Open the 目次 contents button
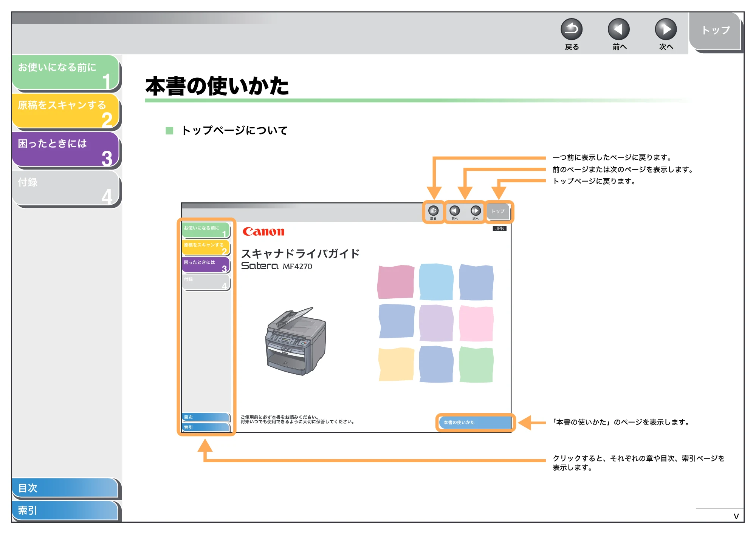The image size is (756, 534). (65, 488)
